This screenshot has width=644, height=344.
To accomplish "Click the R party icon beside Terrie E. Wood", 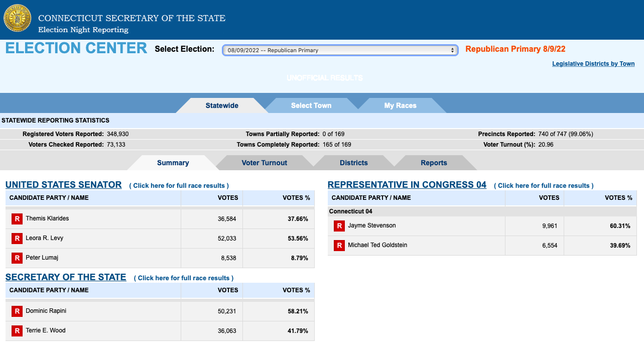I will pos(17,330).
